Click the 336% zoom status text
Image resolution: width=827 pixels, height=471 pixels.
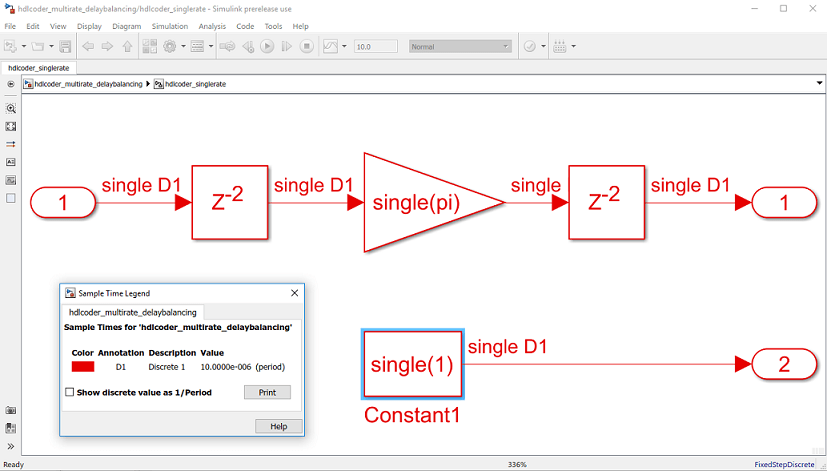517,465
